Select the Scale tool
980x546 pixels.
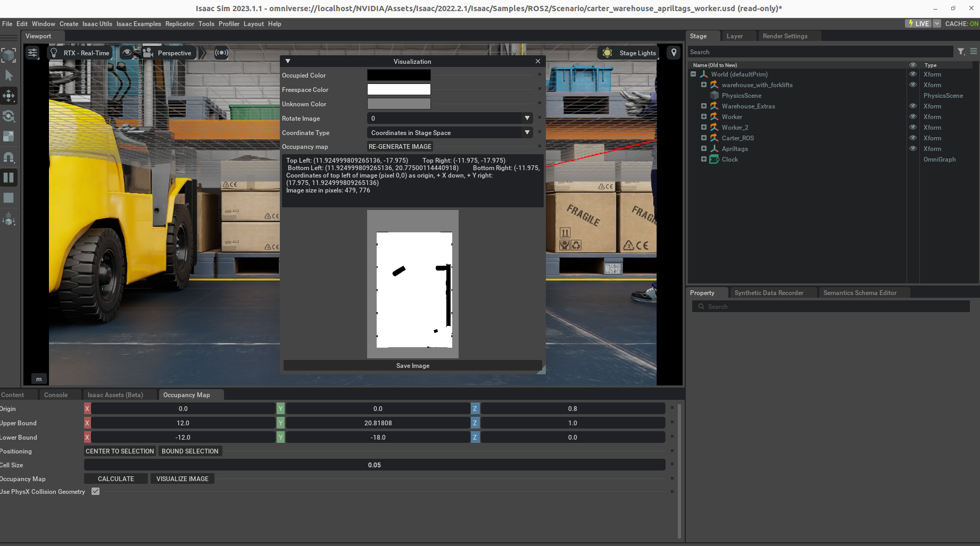(x=9, y=136)
